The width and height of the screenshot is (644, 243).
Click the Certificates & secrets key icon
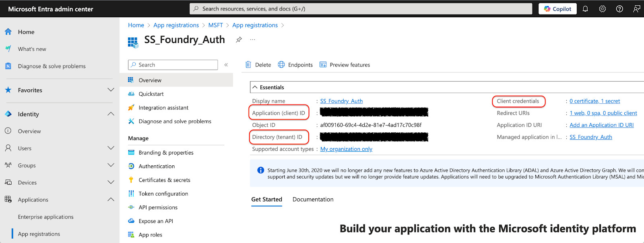point(131,180)
